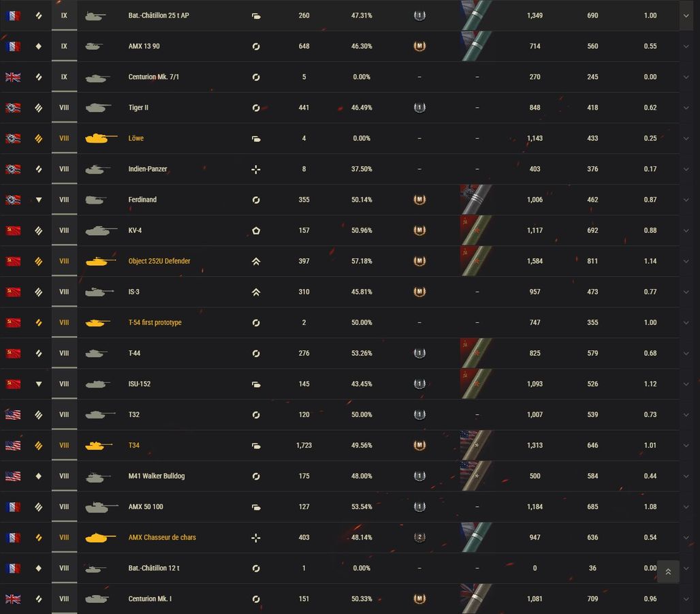Click the marks of excellence barrel for Object 252U Defender

(x=477, y=261)
